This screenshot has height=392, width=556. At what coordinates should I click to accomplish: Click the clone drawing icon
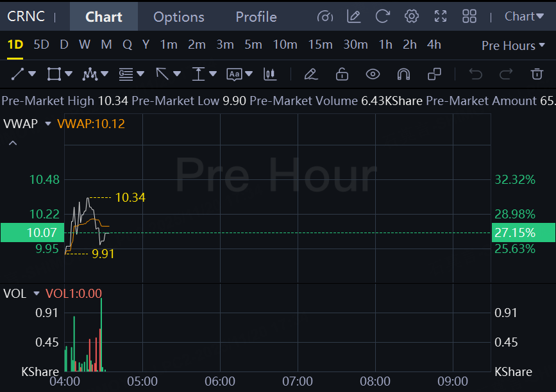(x=434, y=74)
